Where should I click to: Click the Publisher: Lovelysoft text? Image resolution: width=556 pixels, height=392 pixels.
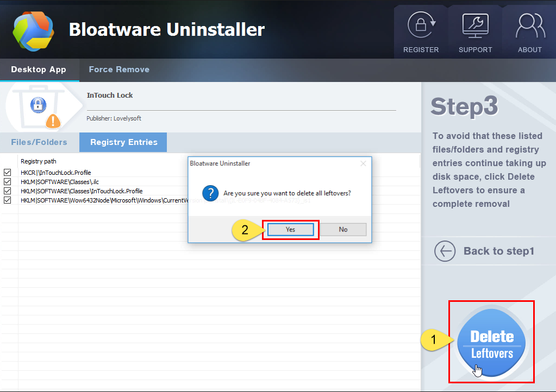tap(114, 118)
